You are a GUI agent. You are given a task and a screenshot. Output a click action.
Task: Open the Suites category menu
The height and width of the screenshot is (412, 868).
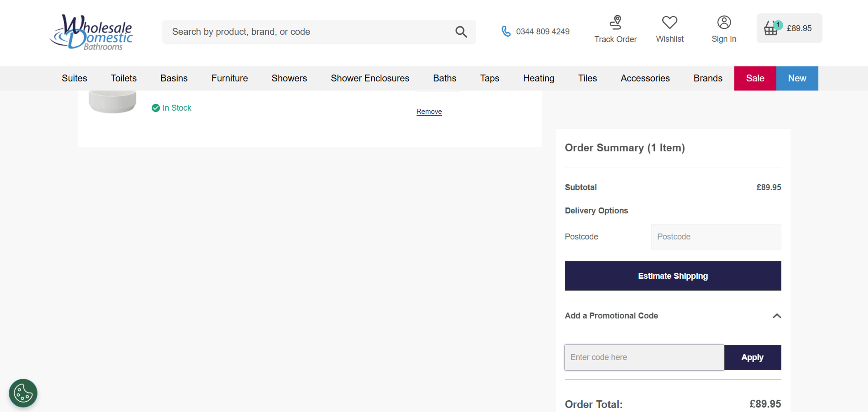click(x=74, y=78)
